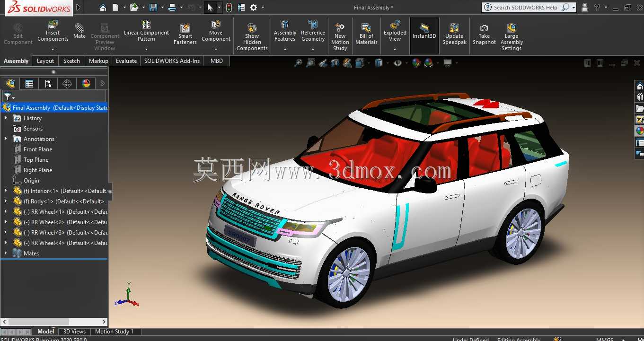This screenshot has width=644, height=341.
Task: Click Zoom to Area tool
Action: (311, 63)
